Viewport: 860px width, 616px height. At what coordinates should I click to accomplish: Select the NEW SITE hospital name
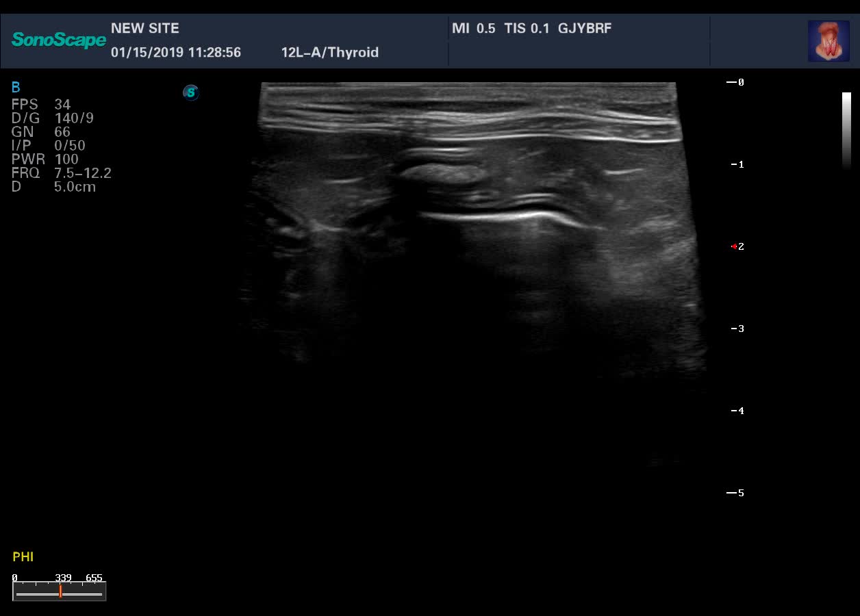pyautogui.click(x=145, y=29)
